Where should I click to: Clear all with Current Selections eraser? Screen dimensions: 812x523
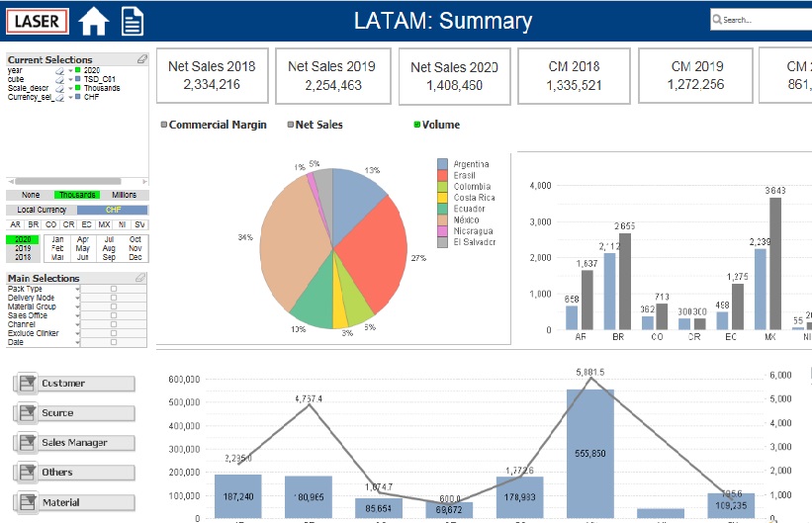tap(141, 59)
